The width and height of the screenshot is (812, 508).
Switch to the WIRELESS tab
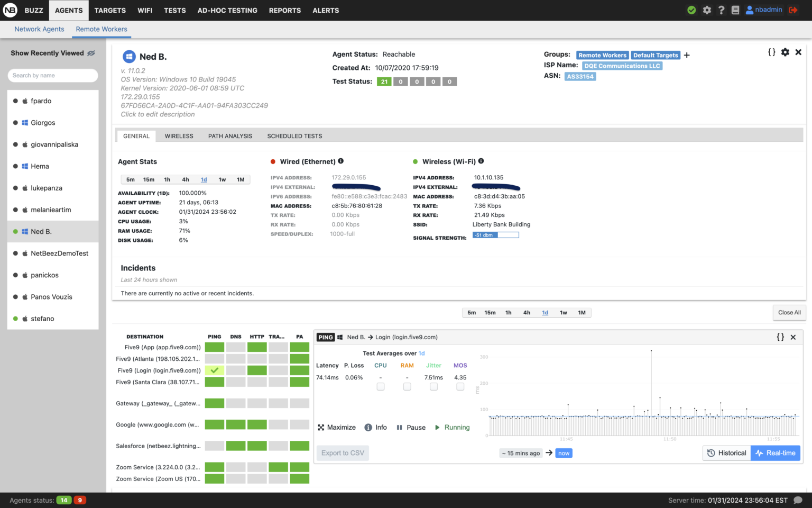[x=179, y=136]
